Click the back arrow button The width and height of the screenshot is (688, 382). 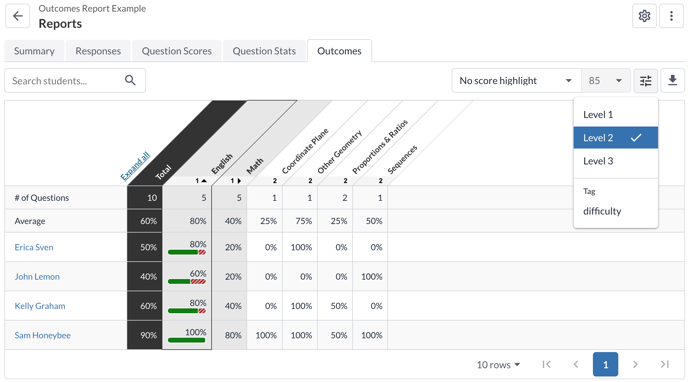tap(18, 16)
